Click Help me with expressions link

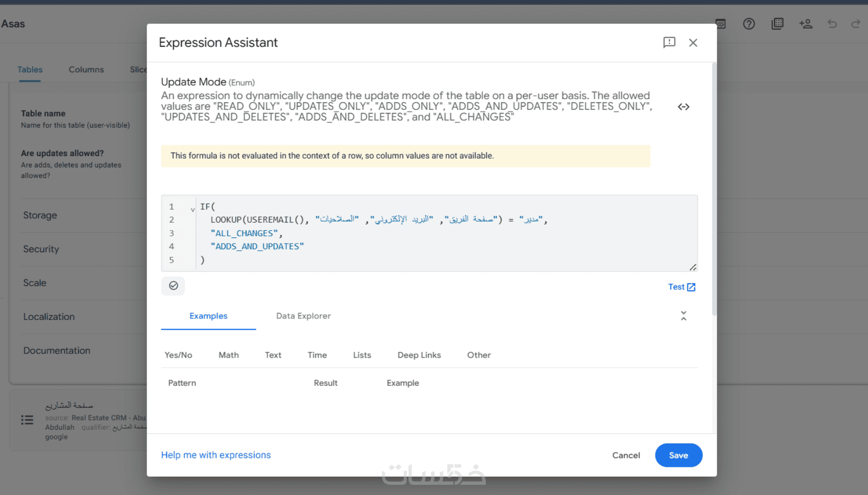[216, 455]
